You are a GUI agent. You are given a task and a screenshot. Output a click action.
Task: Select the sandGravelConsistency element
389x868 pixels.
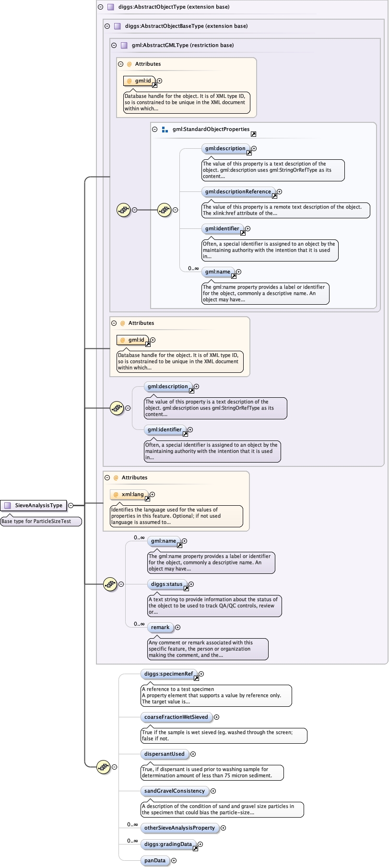click(174, 791)
